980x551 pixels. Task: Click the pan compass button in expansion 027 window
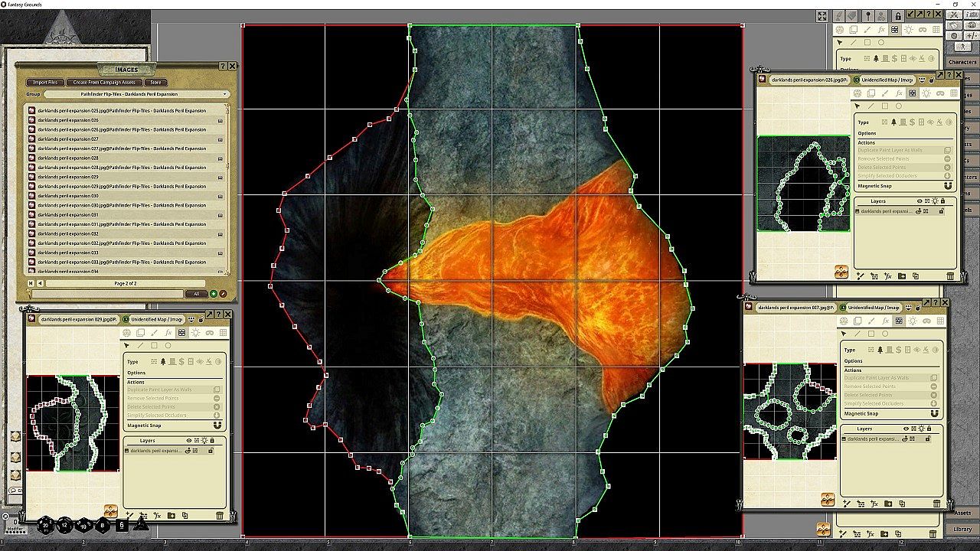[828, 500]
